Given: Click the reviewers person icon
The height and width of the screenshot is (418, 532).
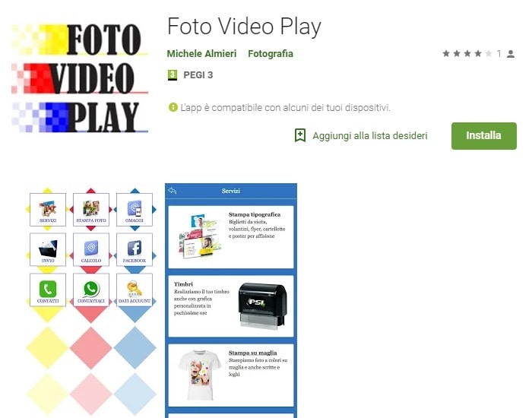Looking at the screenshot, I should click(511, 54).
